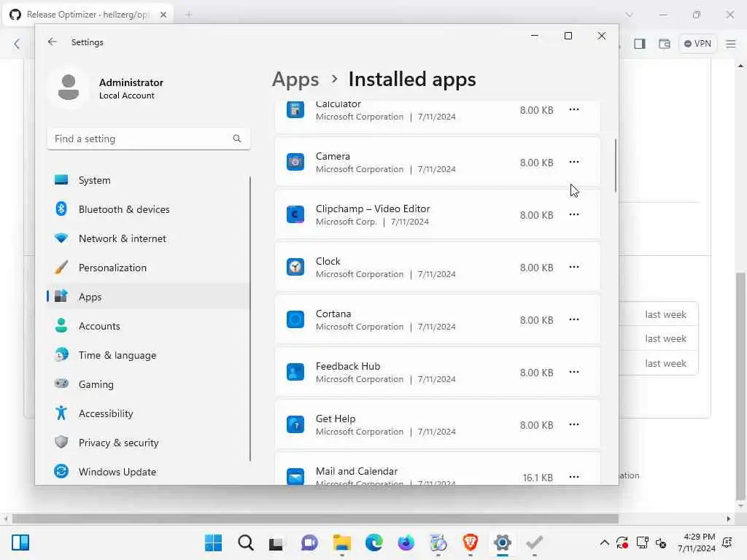Screen dimensions: 747x560
Task: Launch Microsoft Edge from taskbar
Action: pyautogui.click(x=374, y=542)
